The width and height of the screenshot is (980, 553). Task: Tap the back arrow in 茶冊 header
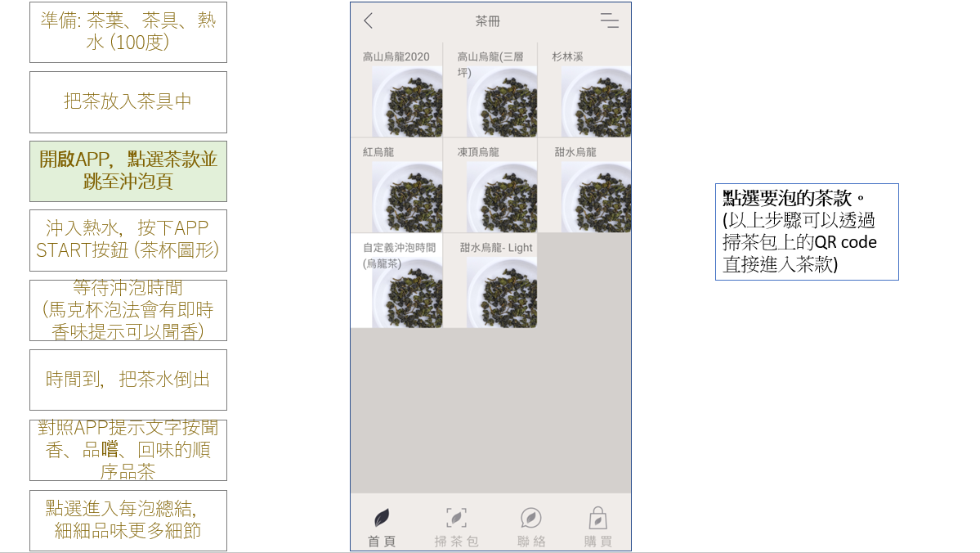(x=368, y=20)
